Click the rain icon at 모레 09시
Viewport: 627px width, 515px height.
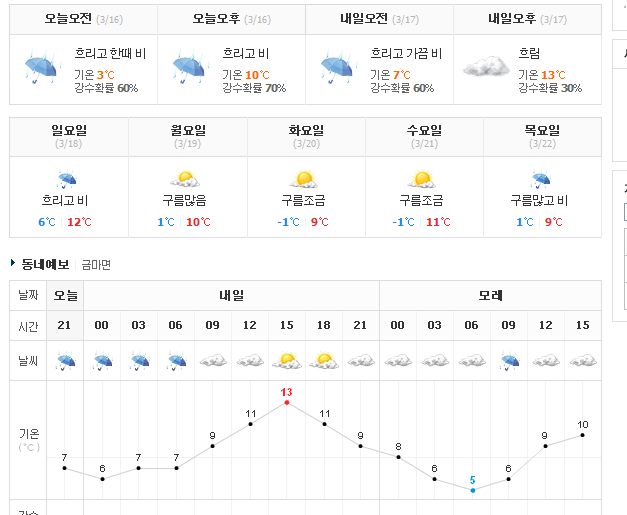(x=509, y=361)
